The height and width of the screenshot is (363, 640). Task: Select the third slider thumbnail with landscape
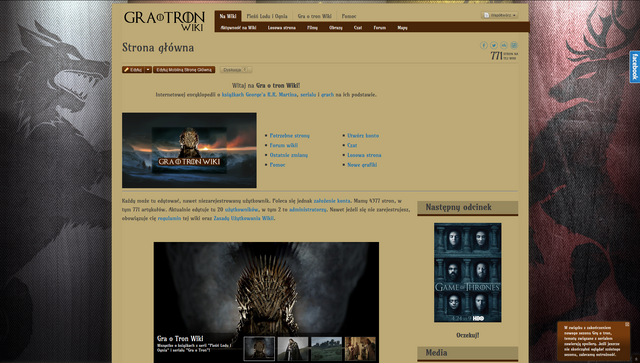coord(327,349)
